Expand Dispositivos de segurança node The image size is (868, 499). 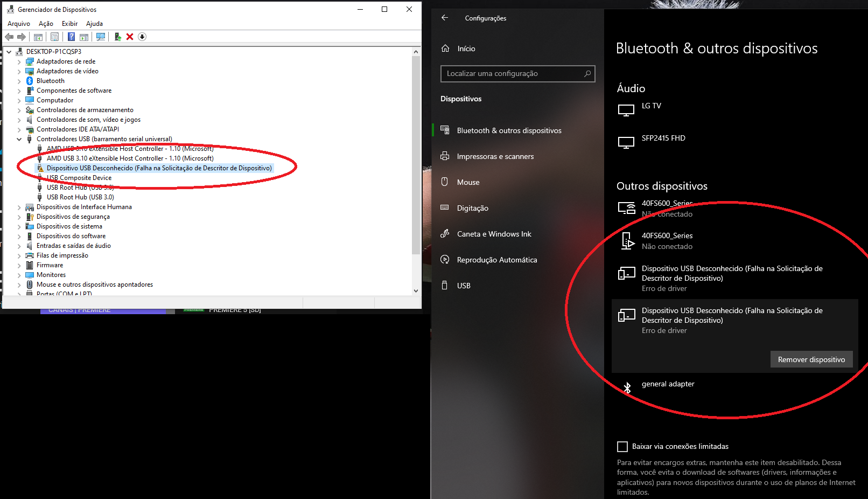click(x=19, y=217)
